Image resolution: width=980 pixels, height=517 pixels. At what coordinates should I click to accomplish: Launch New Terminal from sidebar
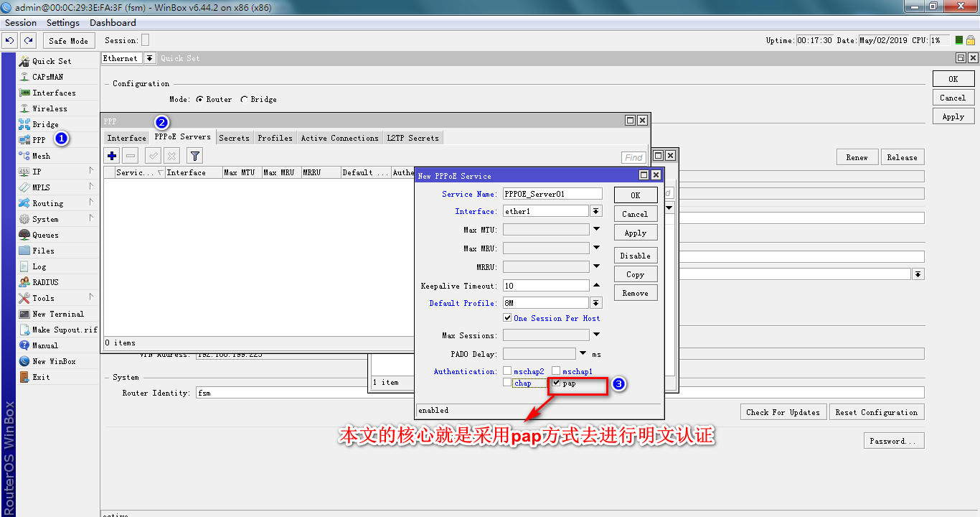pyautogui.click(x=57, y=314)
